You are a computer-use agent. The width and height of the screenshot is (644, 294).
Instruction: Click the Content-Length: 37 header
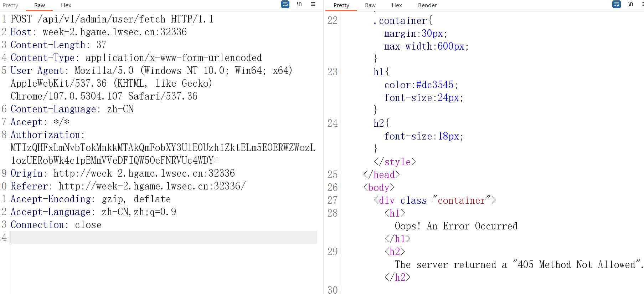(58, 45)
